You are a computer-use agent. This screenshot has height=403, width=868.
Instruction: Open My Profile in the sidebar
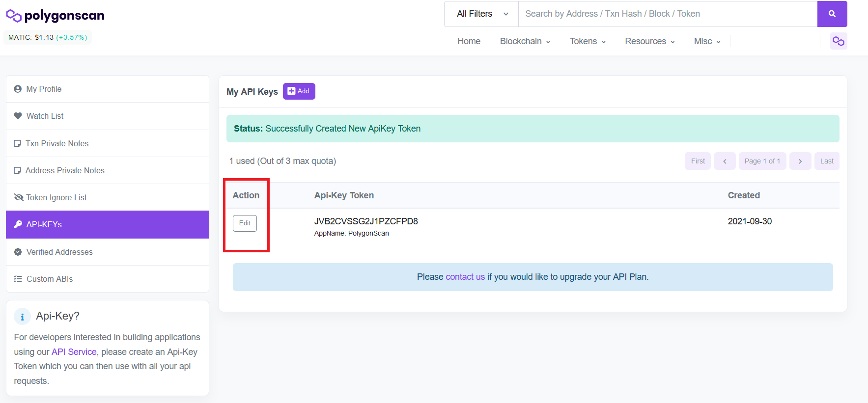click(44, 89)
